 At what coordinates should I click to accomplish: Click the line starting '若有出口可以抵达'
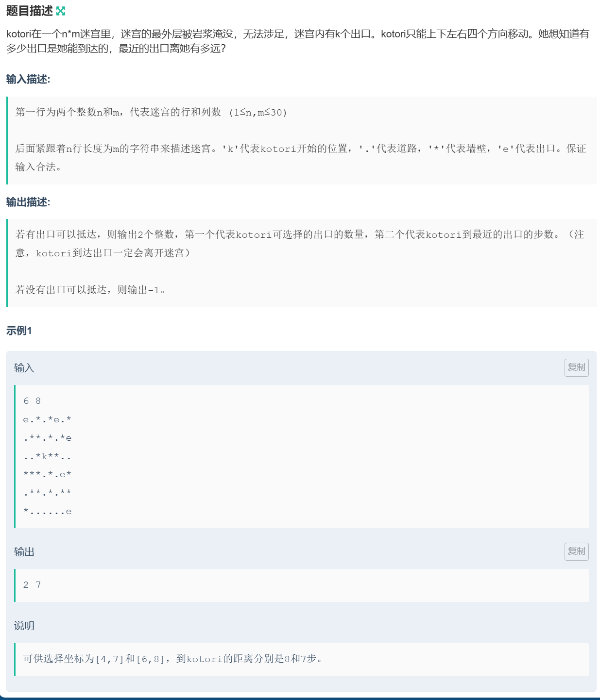pos(300,244)
